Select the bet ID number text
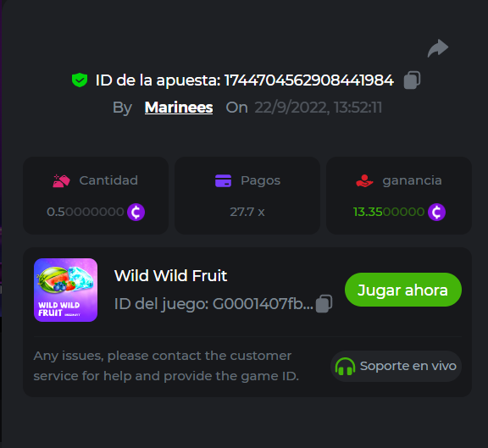This screenshot has height=448, width=488. click(309, 80)
